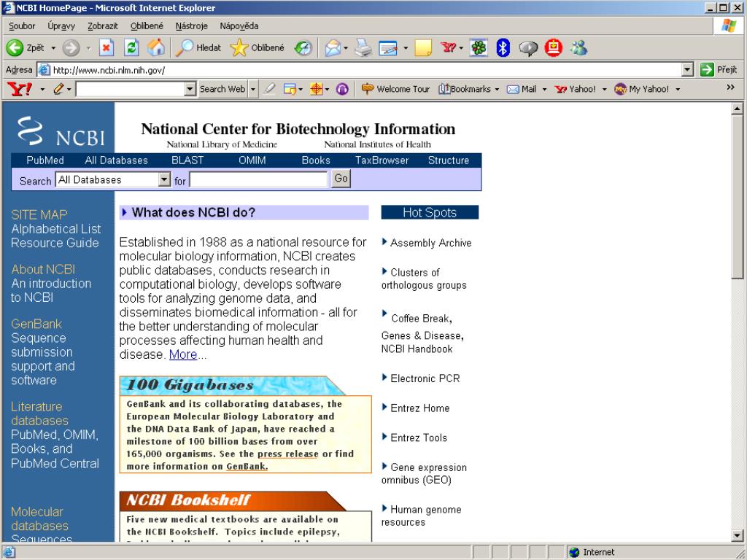Open the Nápověda menu
This screenshot has width=747, height=560.
click(x=239, y=26)
